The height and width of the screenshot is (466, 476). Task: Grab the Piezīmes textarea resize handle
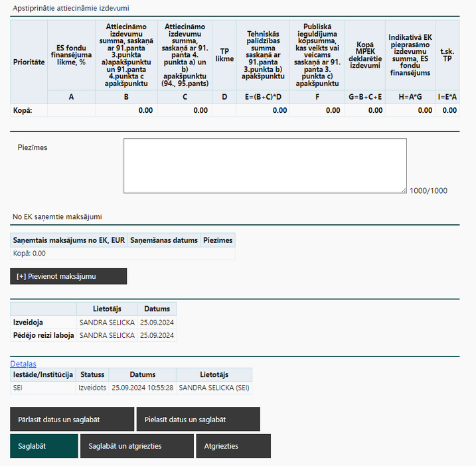pos(404,191)
